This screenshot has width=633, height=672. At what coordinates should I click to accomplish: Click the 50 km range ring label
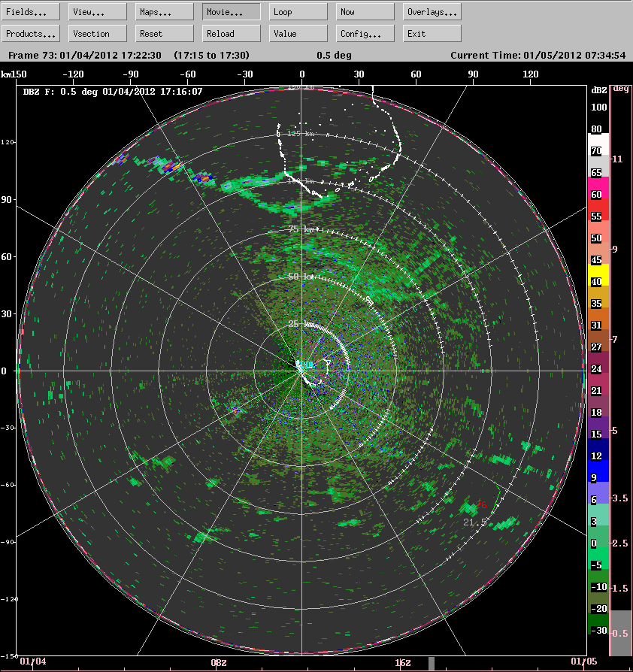click(301, 277)
